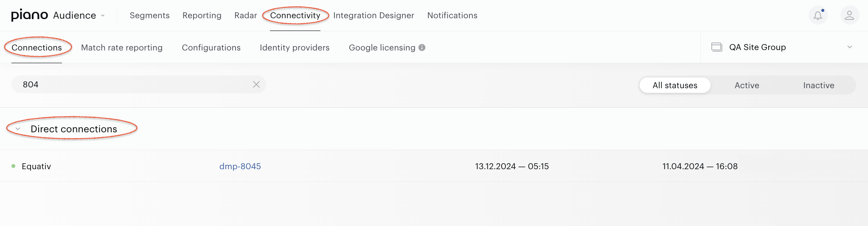The width and height of the screenshot is (868, 226).
Task: Click the green status dot beside Equativ
Action: [14, 166]
